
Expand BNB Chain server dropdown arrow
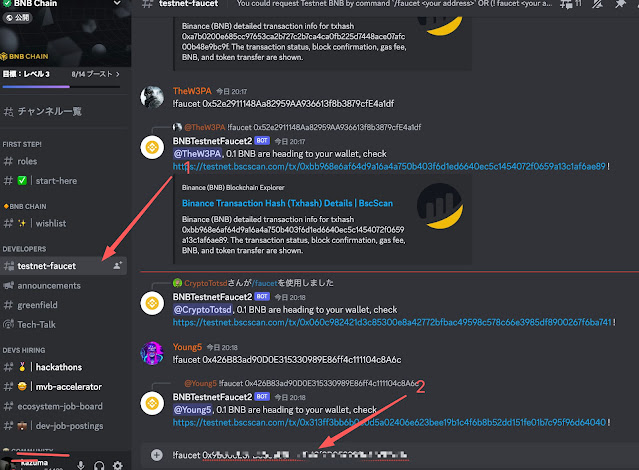117,3
